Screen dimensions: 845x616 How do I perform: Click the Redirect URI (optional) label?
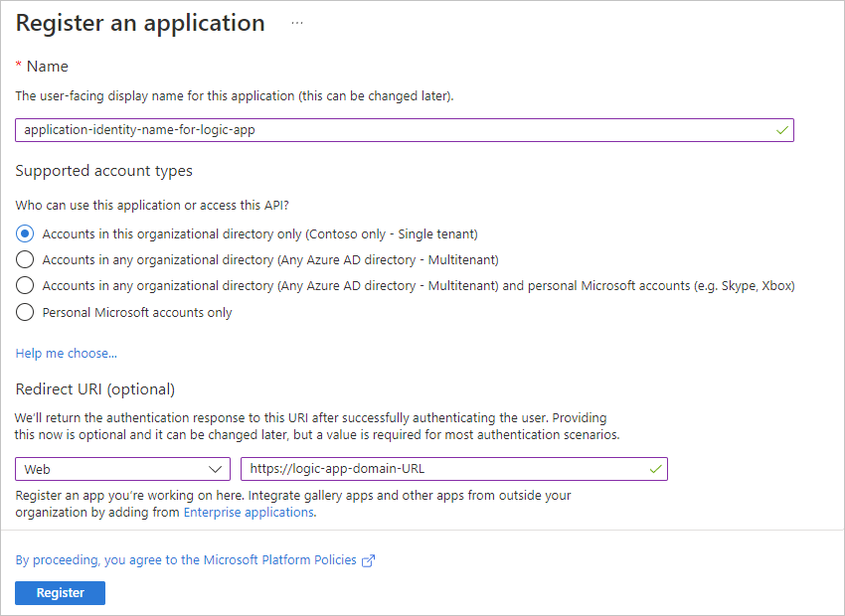(95, 388)
